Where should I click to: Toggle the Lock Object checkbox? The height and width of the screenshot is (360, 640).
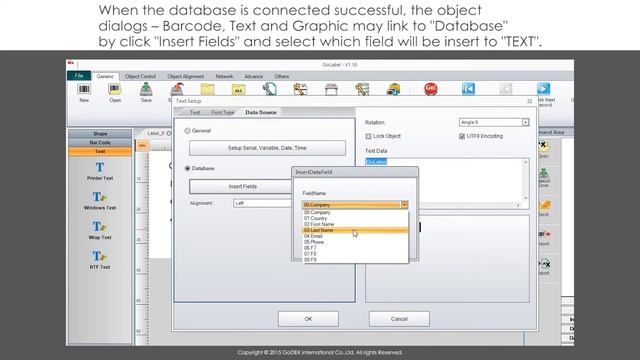coord(368,136)
